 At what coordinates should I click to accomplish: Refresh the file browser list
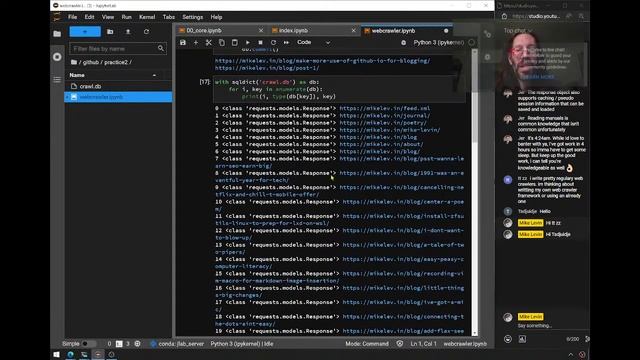point(146,32)
